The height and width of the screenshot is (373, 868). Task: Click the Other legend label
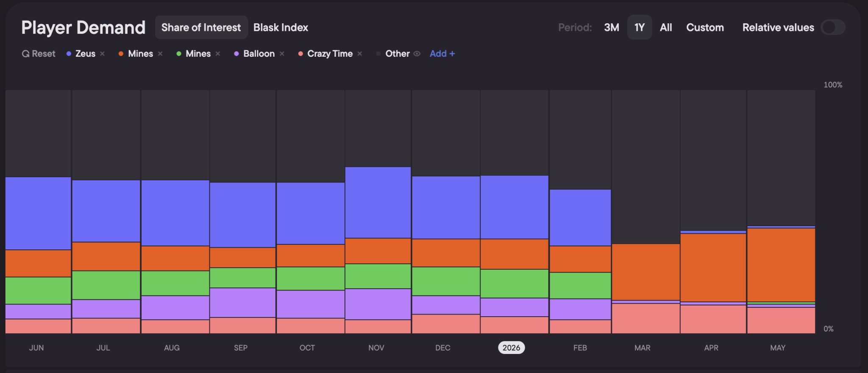[398, 54]
